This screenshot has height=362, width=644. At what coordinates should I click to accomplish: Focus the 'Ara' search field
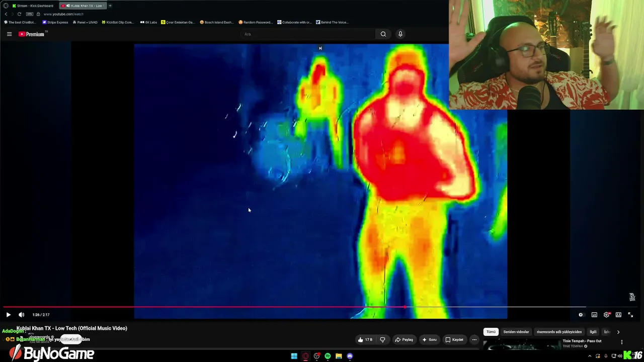point(308,34)
